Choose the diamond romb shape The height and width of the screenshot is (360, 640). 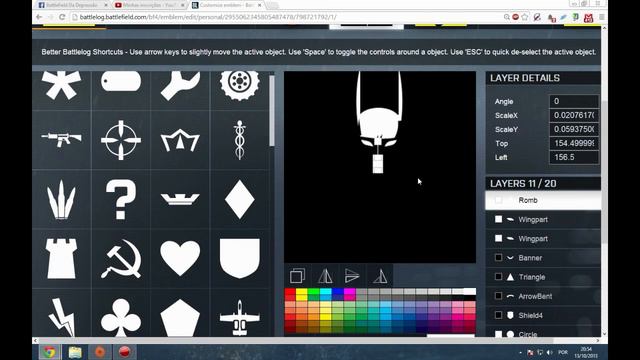pos(240,200)
